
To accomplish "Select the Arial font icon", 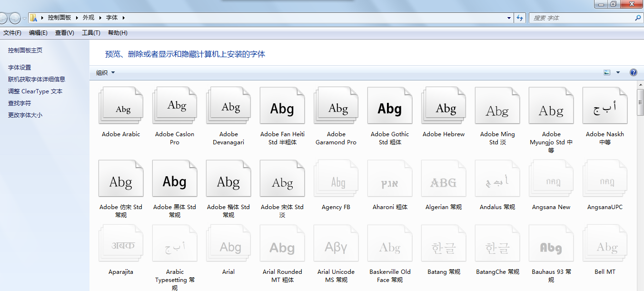I will point(228,243).
